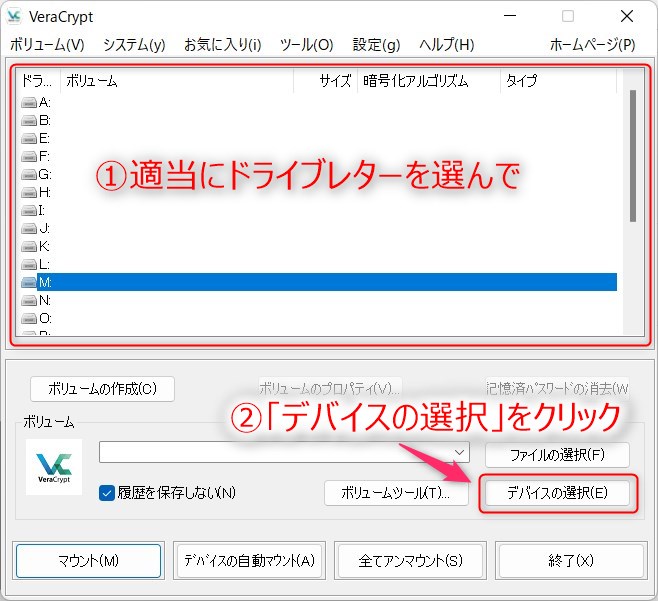Viewport: 658px width, 601px height.
Task: Click the ボリューム column header
Action: (x=177, y=80)
